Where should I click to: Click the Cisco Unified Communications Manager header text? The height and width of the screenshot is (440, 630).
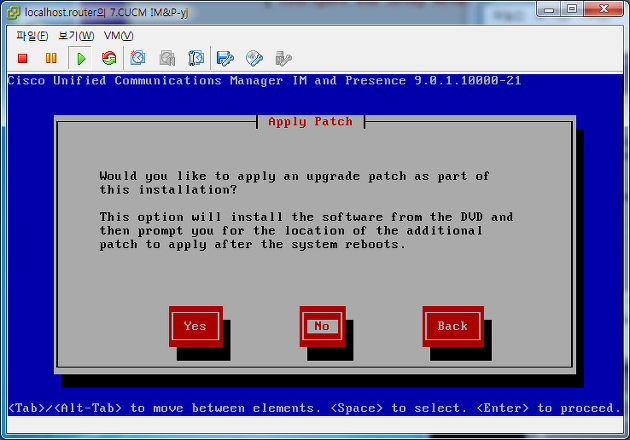(264, 81)
